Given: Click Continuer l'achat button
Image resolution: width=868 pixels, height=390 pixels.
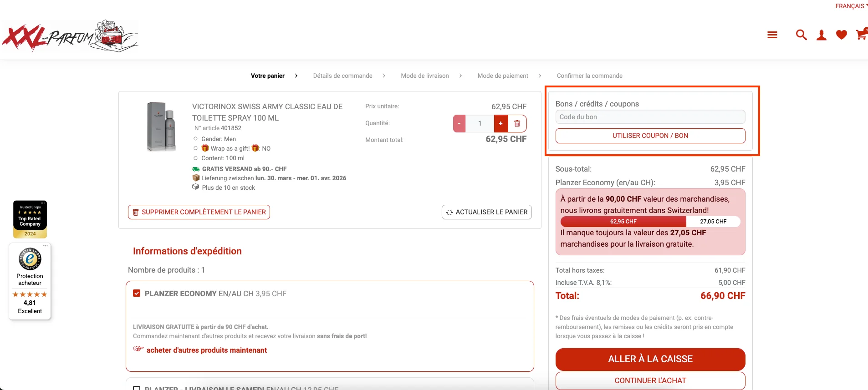Looking at the screenshot, I should [650, 380].
